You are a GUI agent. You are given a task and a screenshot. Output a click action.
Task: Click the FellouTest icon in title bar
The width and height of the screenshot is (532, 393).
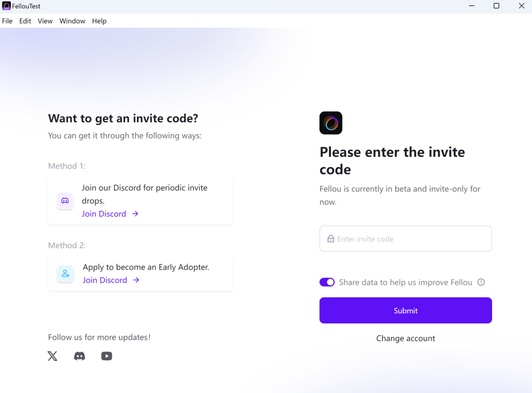coord(6,6)
